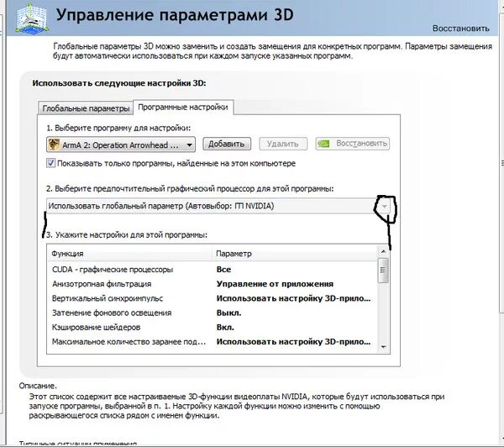Click the 'Выкл.' value for ambient occlusion

coord(228,313)
